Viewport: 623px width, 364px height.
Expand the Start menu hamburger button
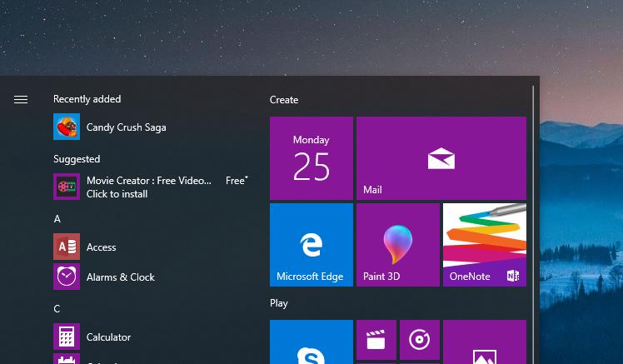21,99
